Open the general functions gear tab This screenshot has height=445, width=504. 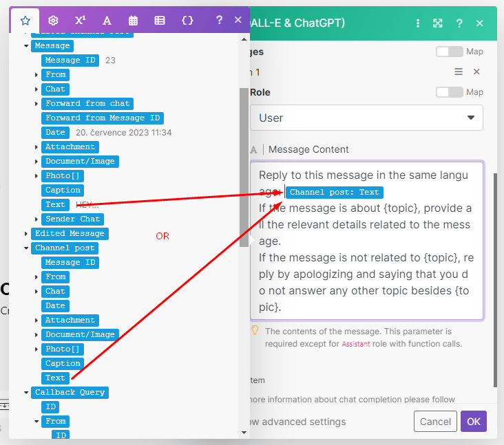click(53, 21)
